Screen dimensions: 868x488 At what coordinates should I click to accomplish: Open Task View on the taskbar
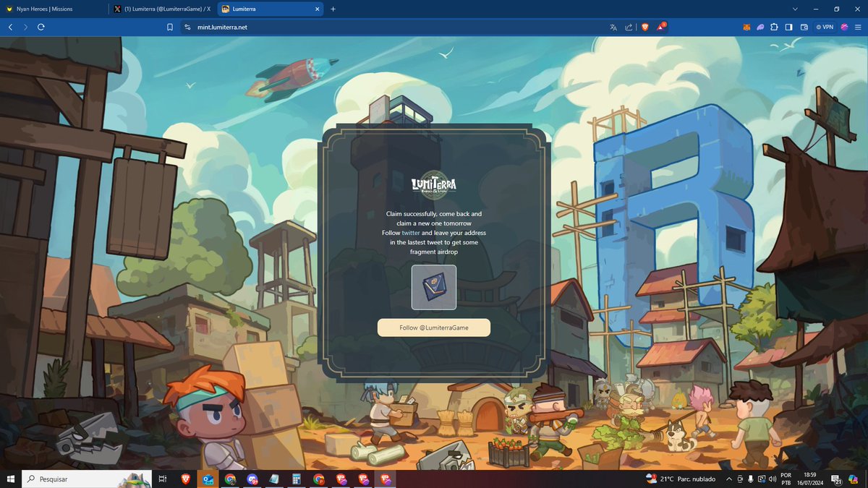[x=163, y=479]
